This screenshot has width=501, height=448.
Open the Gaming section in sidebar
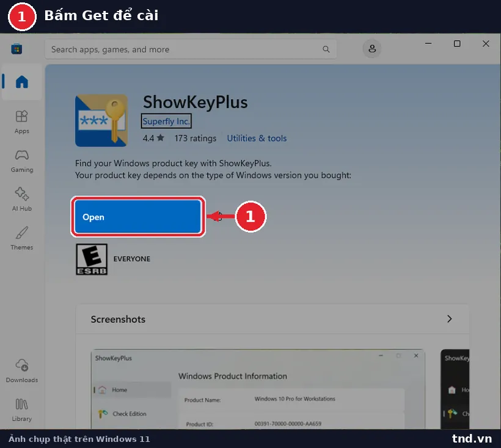[22, 161]
